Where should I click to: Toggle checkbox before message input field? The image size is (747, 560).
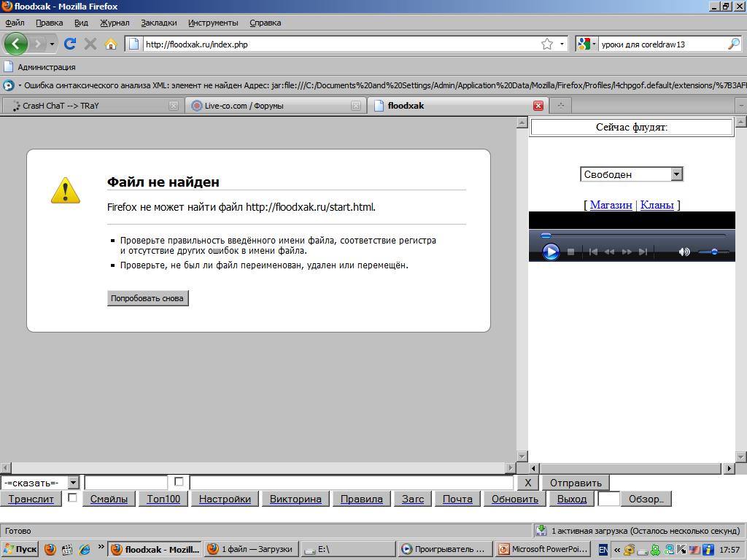pos(179,482)
